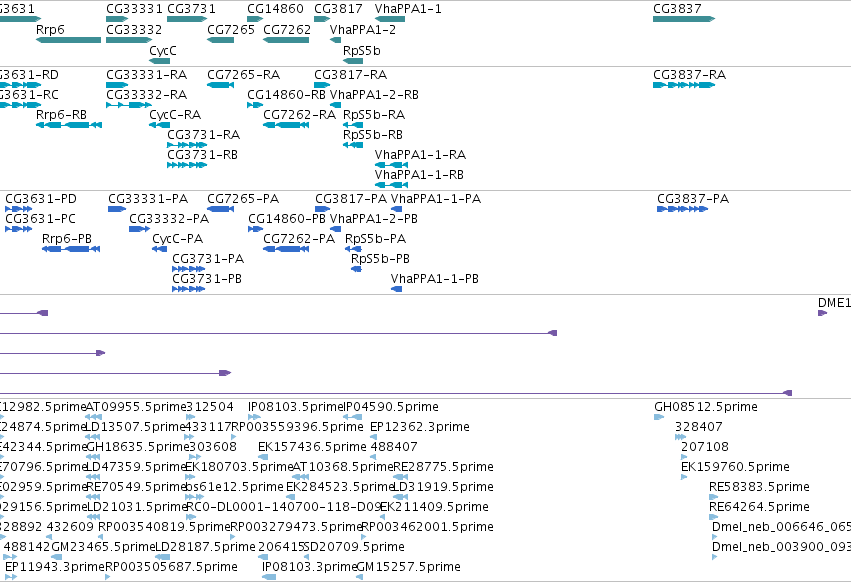
Task: Select the Rrp6 gene feature label
Action: (50, 30)
